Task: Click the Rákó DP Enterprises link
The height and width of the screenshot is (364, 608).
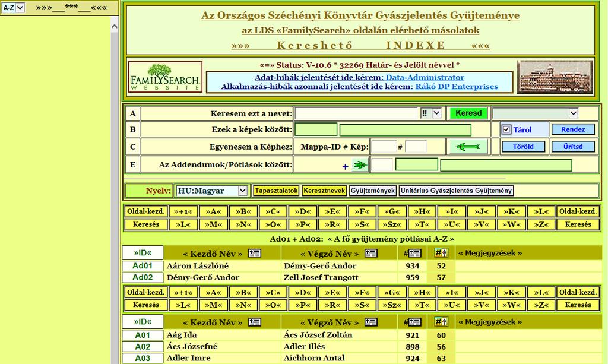Action: 457,87
